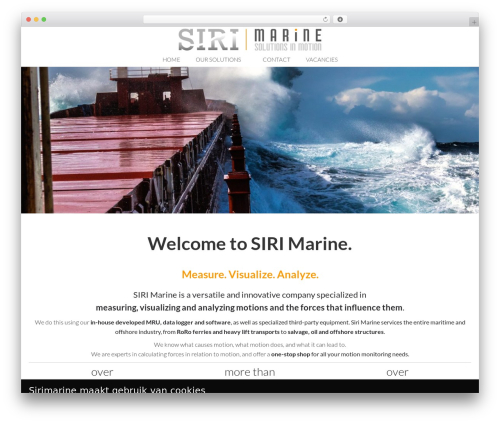Click 'salvage, oil and offshore structures' text
500x423 pixels.
click(x=336, y=332)
